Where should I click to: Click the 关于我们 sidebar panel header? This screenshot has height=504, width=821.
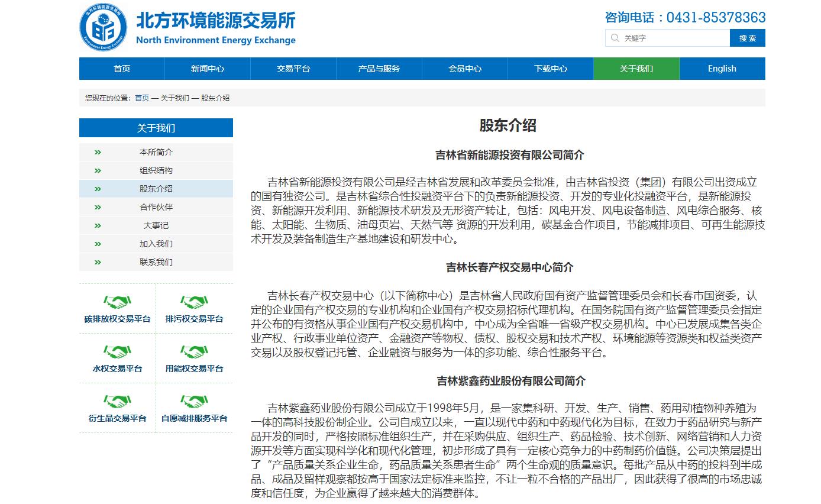click(x=156, y=128)
